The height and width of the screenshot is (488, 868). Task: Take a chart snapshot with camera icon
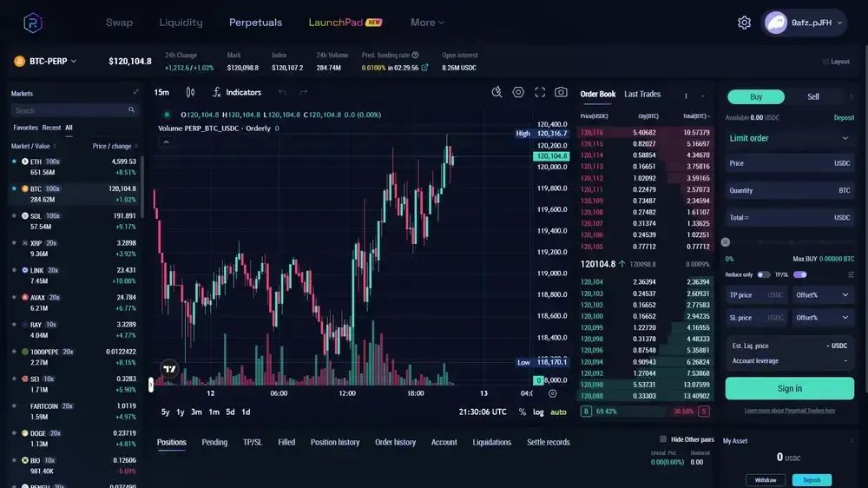pyautogui.click(x=561, y=92)
